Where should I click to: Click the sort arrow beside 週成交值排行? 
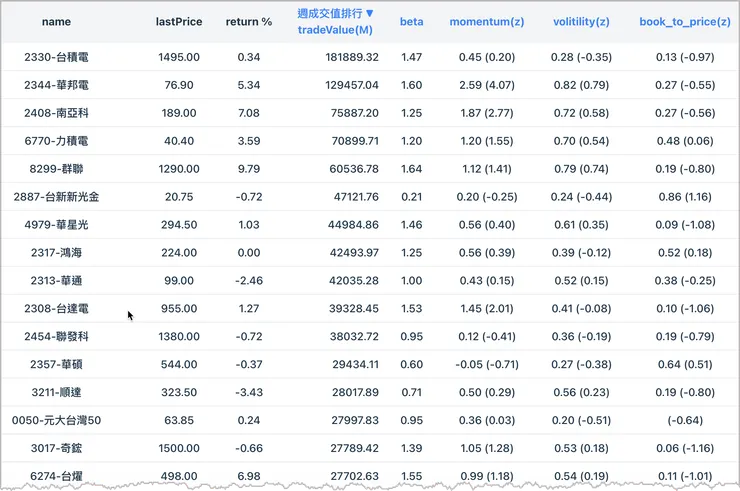[370, 14]
